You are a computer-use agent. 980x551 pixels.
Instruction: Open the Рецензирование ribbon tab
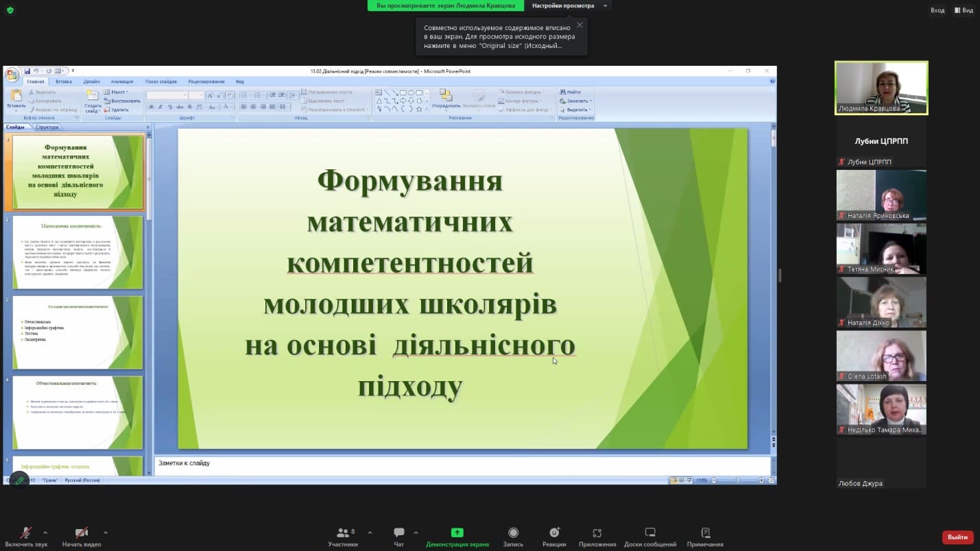(x=206, y=82)
